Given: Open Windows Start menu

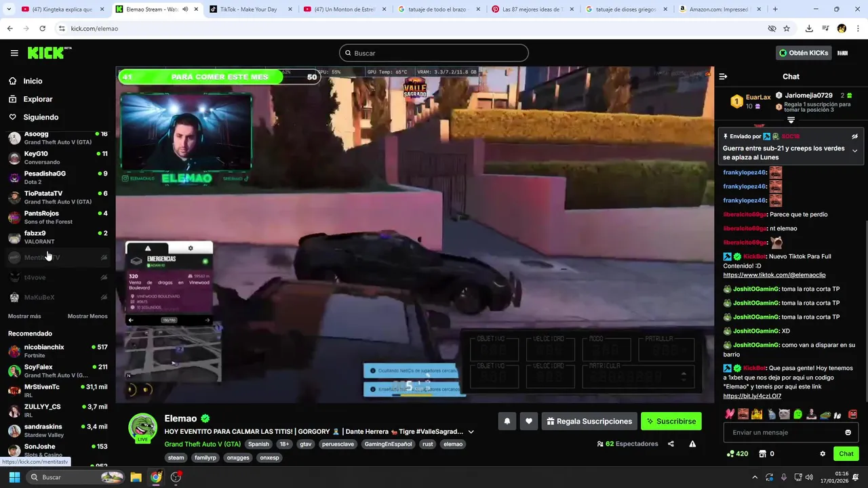Looking at the screenshot, I should coord(14,477).
